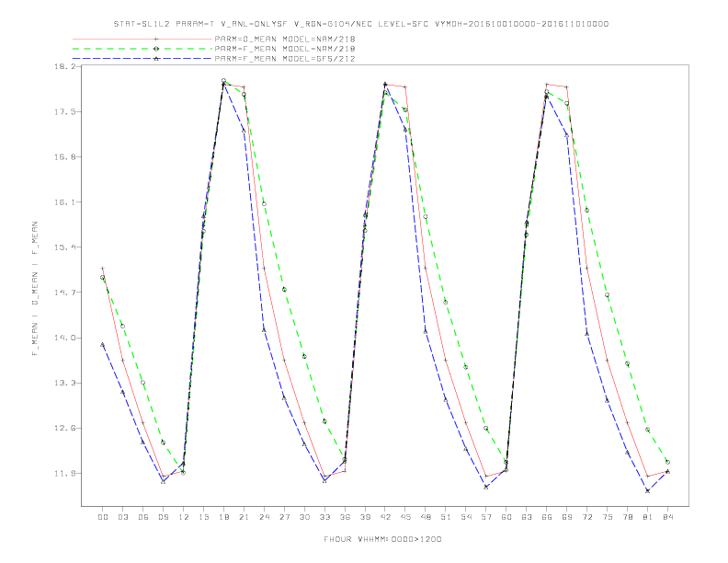This screenshot has width=728, height=563.
Task: Click x-axis tick label 39
Action: pyautogui.click(x=366, y=517)
